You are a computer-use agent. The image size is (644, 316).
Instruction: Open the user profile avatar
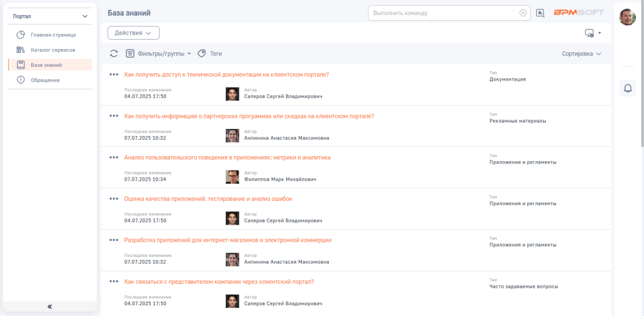[x=627, y=17]
